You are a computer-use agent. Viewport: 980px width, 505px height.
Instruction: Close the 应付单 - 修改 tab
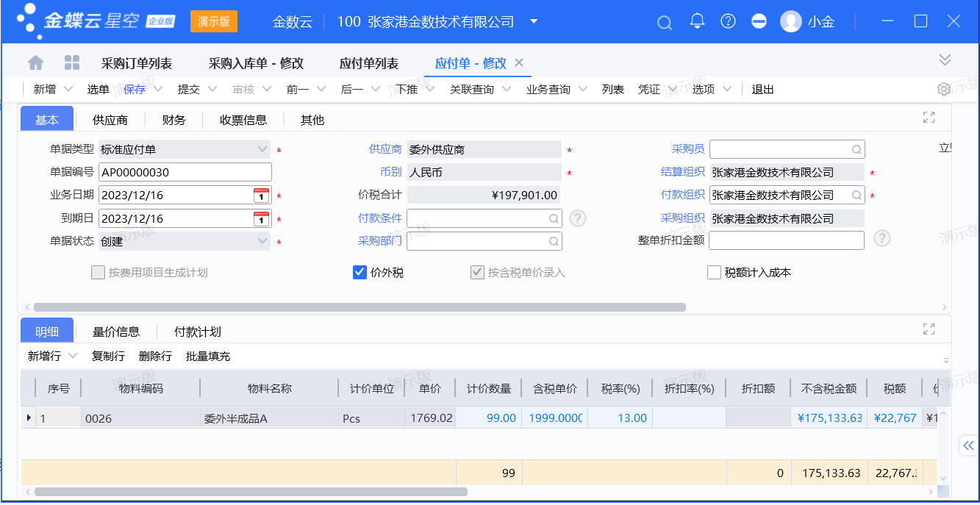tap(519, 62)
